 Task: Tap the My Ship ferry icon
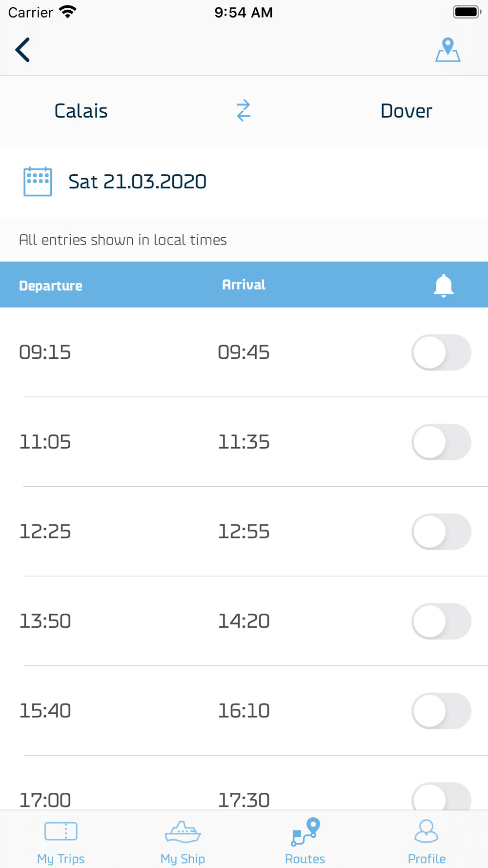pyautogui.click(x=183, y=831)
